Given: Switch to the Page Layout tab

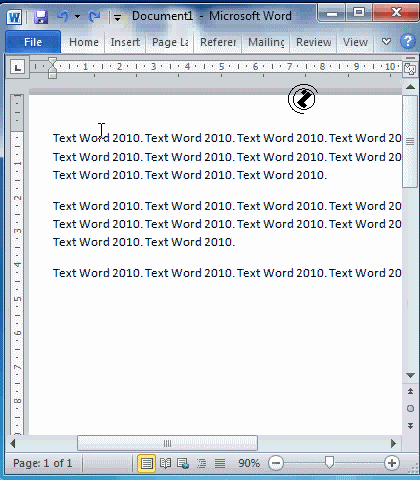Looking at the screenshot, I should coord(170,42).
